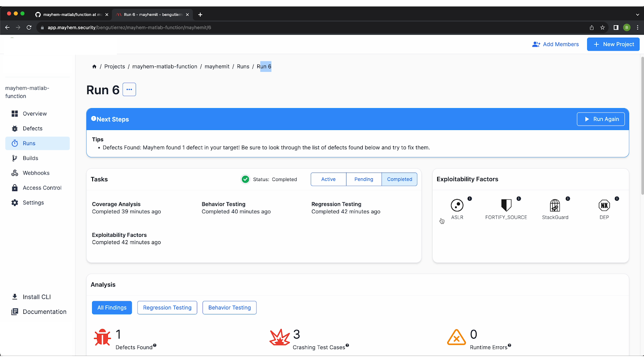Image resolution: width=644 pixels, height=362 pixels.
Task: Click the red Defects Found bug icon
Action: click(x=102, y=337)
